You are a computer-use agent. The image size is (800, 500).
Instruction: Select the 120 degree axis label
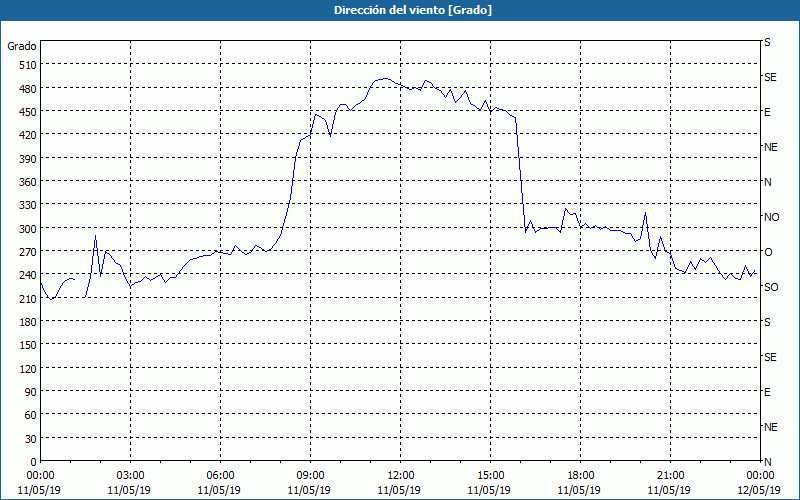click(x=29, y=369)
